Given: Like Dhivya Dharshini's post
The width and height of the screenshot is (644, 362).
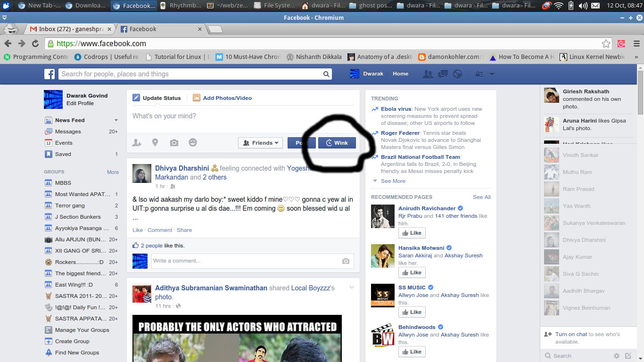Looking at the screenshot, I should pyautogui.click(x=138, y=230).
